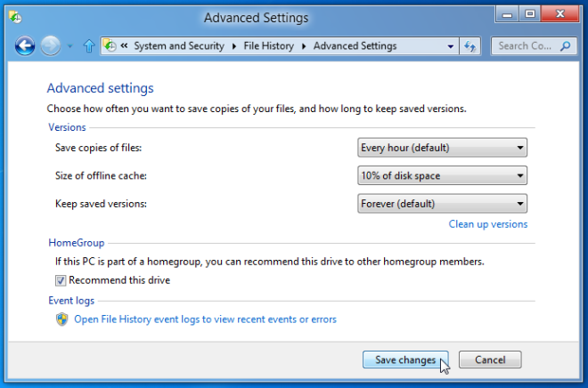Expand arrow after File History breadcrumb

click(x=304, y=46)
